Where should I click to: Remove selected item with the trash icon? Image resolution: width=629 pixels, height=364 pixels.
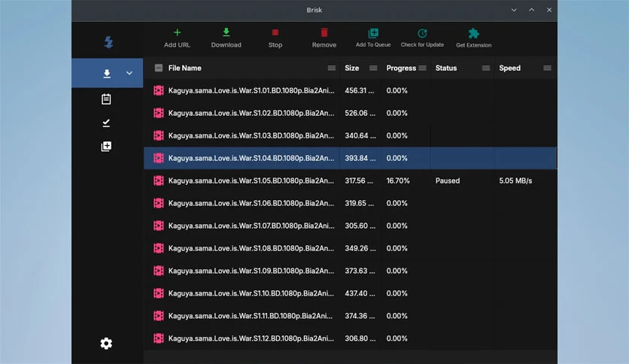[324, 32]
